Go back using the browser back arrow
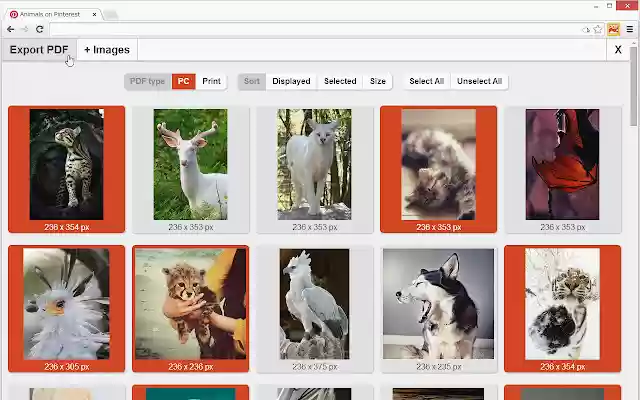Screen dimensions: 640x400 click(11, 29)
